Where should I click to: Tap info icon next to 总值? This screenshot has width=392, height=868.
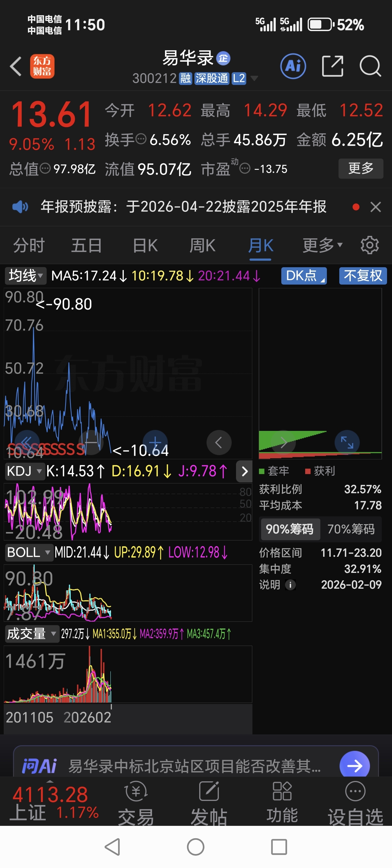pyautogui.click(x=45, y=168)
